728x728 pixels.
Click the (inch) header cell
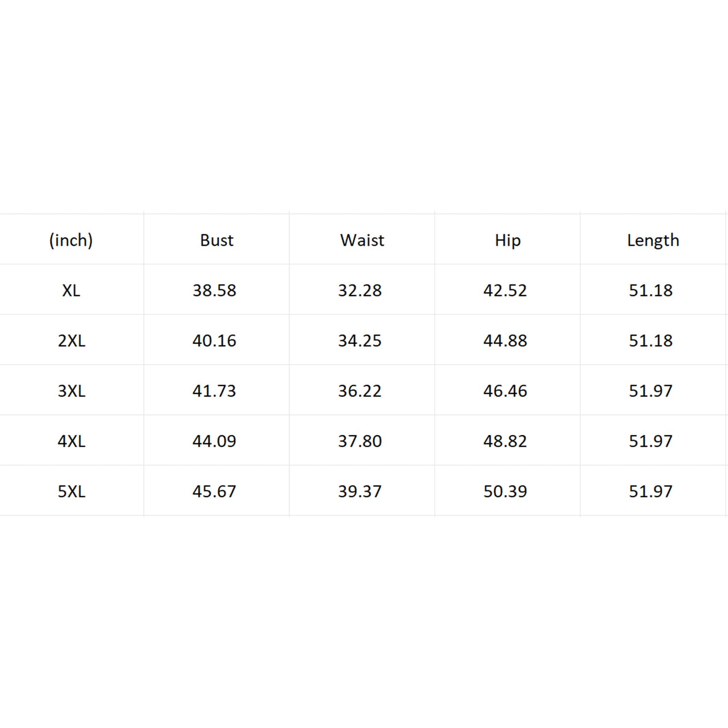click(71, 240)
